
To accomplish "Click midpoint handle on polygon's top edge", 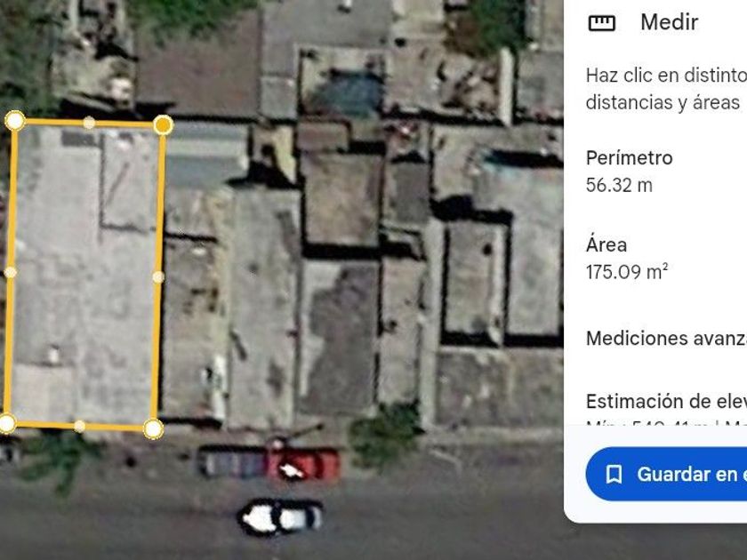I will coord(89,123).
